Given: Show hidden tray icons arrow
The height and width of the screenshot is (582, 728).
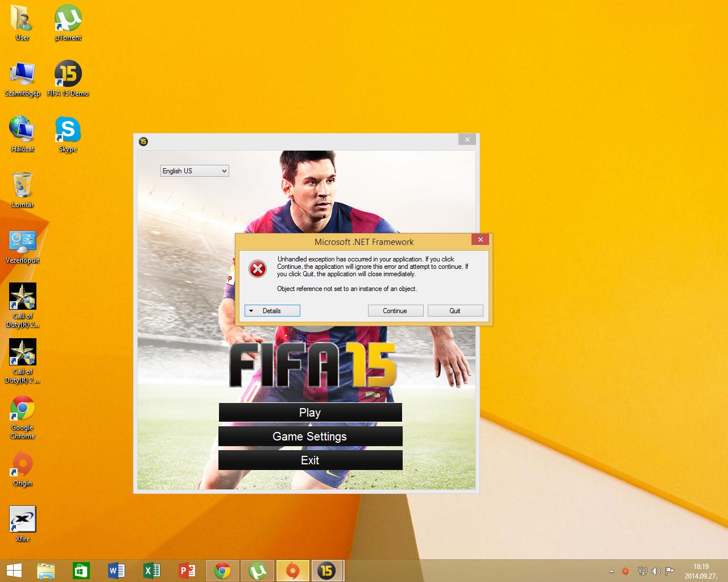Looking at the screenshot, I should [x=611, y=571].
